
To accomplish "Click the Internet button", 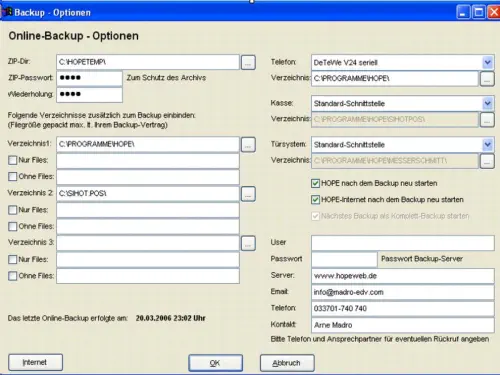I will pyautogui.click(x=35, y=362).
